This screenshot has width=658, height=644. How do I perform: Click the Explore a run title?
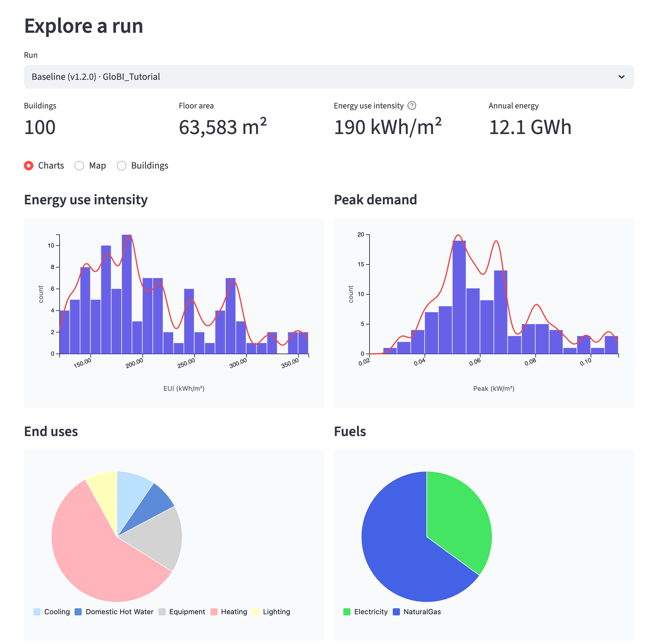pos(83,26)
